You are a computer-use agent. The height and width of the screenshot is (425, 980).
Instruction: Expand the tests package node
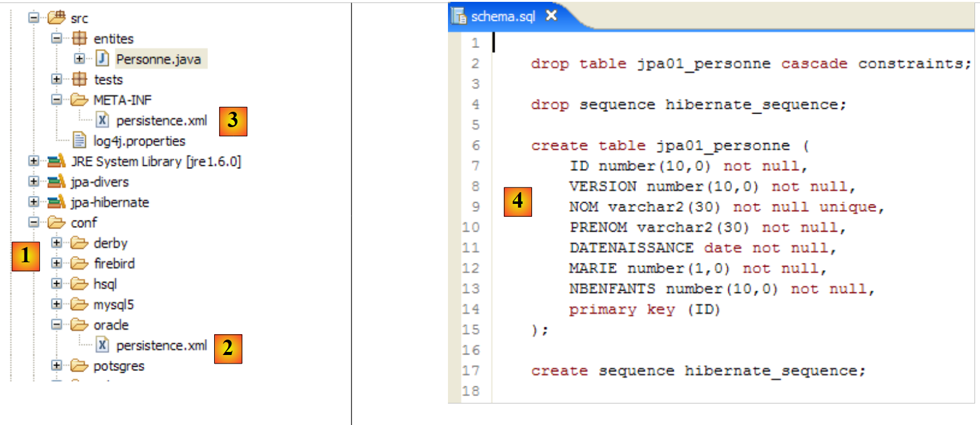56,79
